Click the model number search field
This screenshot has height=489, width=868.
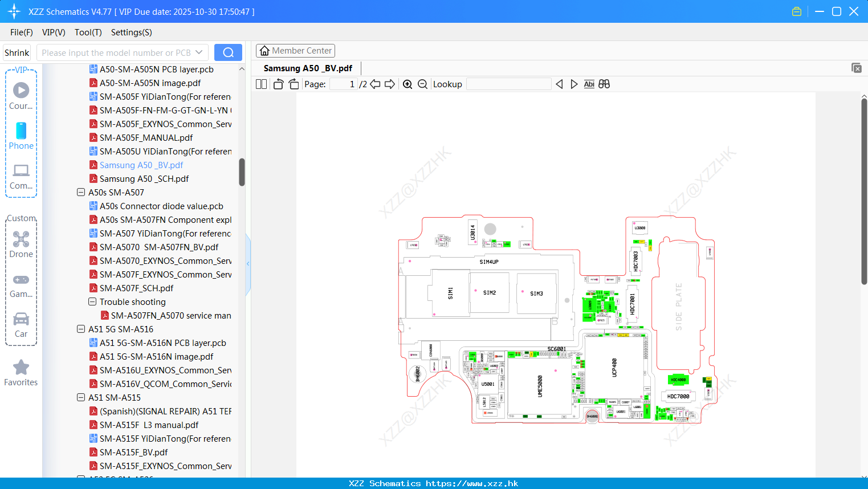click(x=122, y=52)
